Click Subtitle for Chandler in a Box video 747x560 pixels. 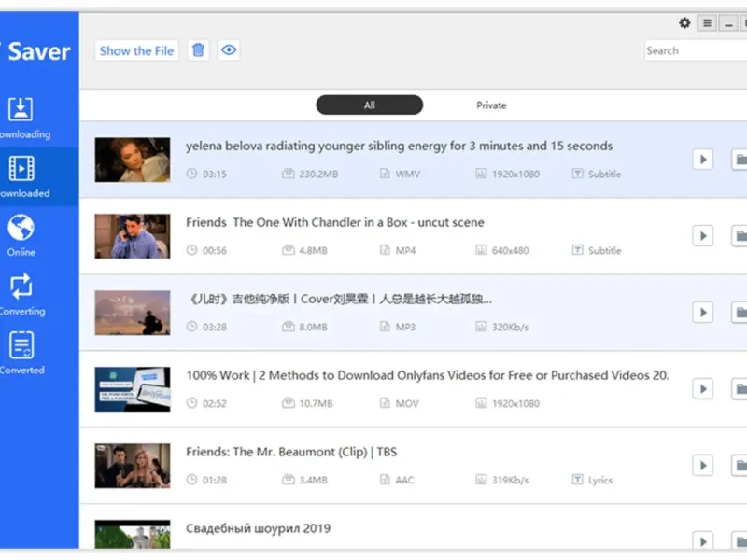pyautogui.click(x=597, y=250)
